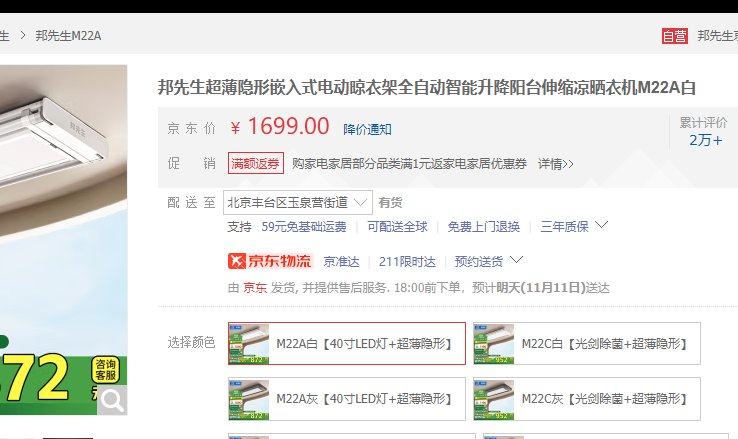
Task: Open the 北京丰台区玉泉营街道 delivery address dropdown
Action: coord(297,202)
